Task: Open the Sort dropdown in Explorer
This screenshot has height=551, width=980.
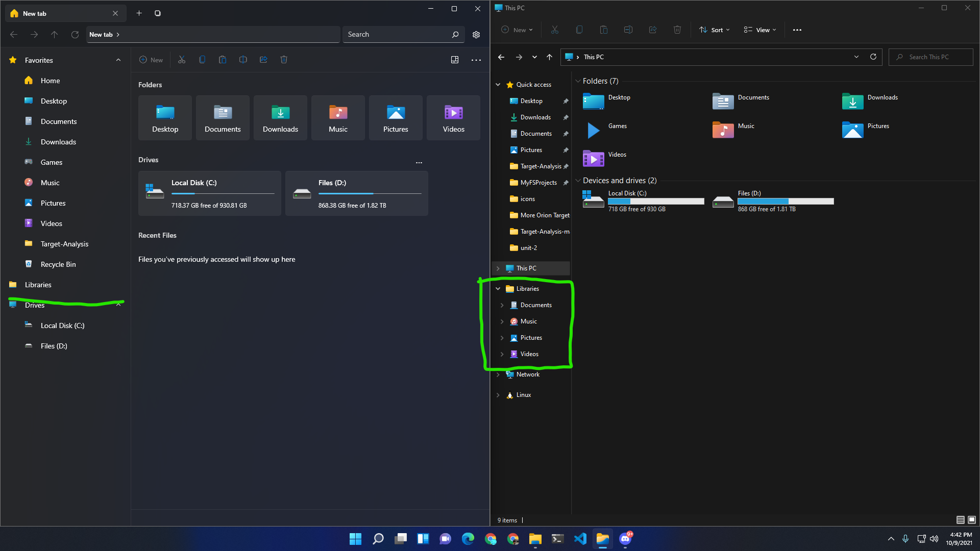Action: click(715, 30)
